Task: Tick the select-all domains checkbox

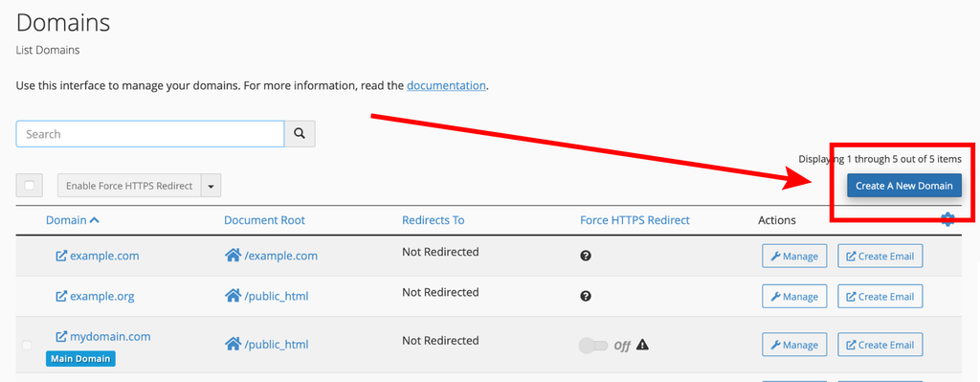Action: pos(30,185)
